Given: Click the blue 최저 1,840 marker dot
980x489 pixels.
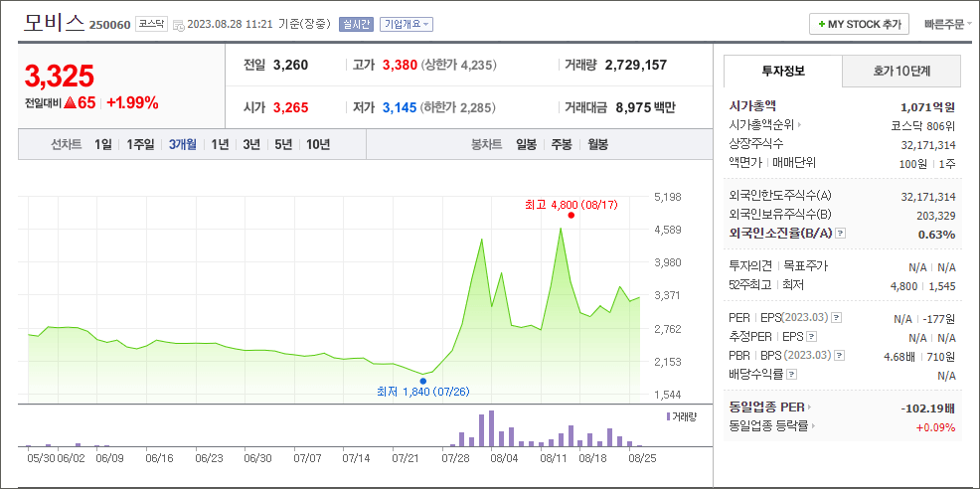Looking at the screenshot, I should [x=423, y=381].
